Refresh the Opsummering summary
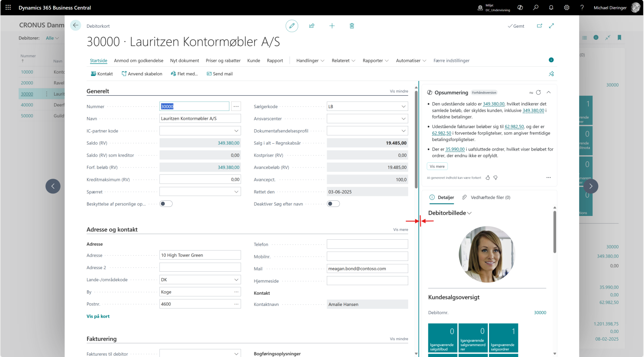The image size is (644, 357). 538,93
